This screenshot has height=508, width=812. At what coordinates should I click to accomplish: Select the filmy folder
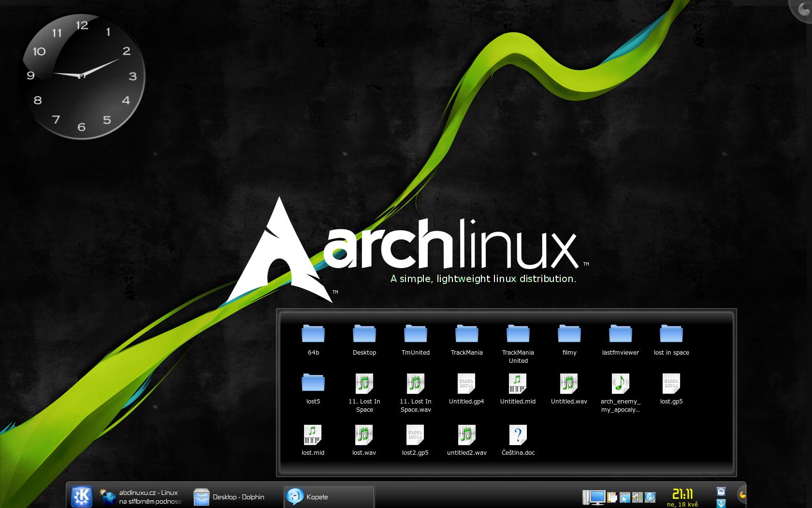pyautogui.click(x=569, y=340)
